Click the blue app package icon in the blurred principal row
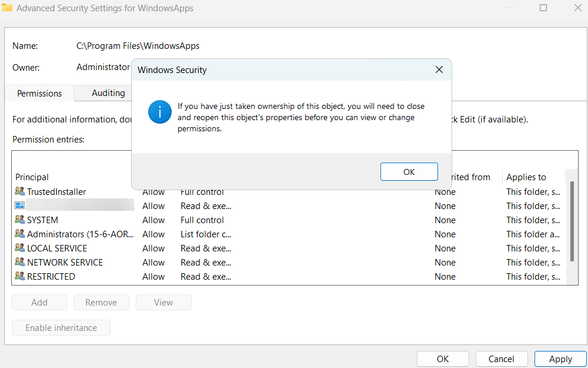This screenshot has width=588, height=368. 20,205
